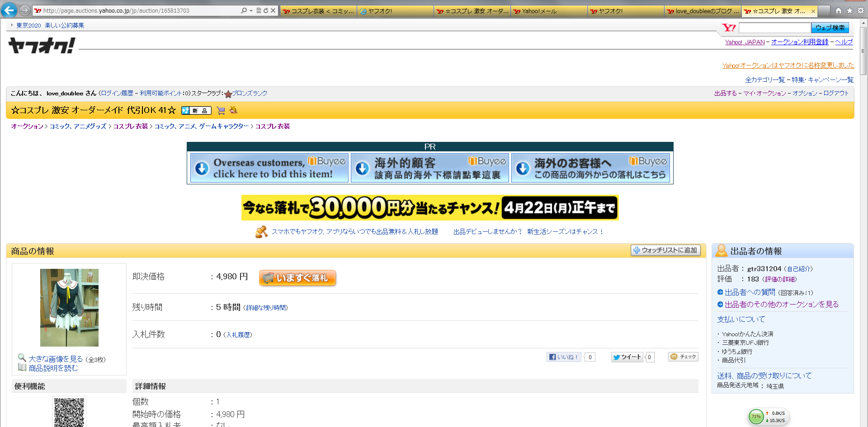Image resolution: width=868 pixels, height=427 pixels.
Task: Open 支払いについて link
Action: pyautogui.click(x=741, y=319)
